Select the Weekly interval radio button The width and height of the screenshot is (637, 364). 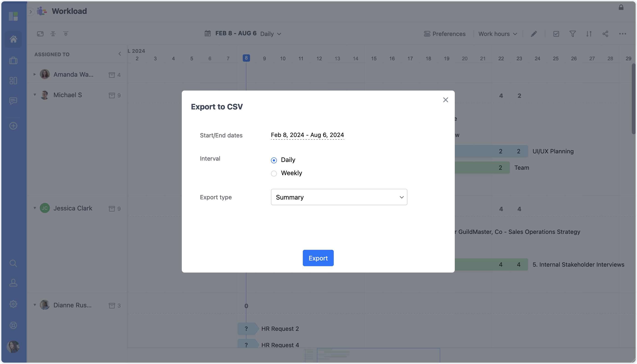point(274,173)
